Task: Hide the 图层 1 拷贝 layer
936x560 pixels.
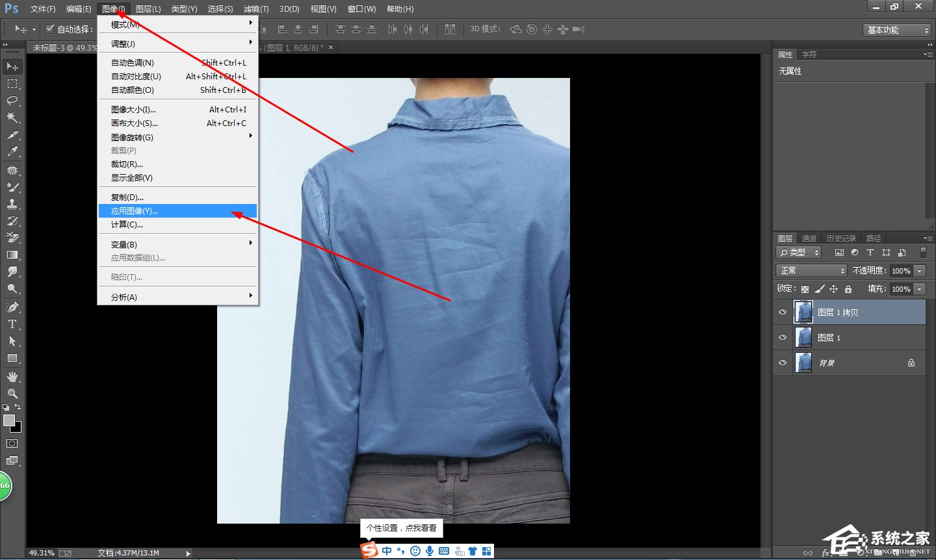Action: (783, 312)
